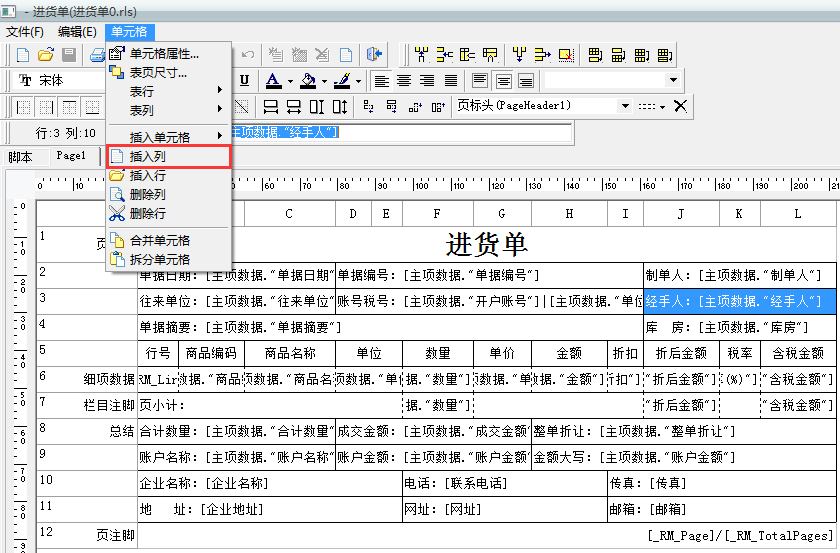This screenshot has width=840, height=553.
Task: Set vertical alignment to bottom
Action: [x=526, y=80]
